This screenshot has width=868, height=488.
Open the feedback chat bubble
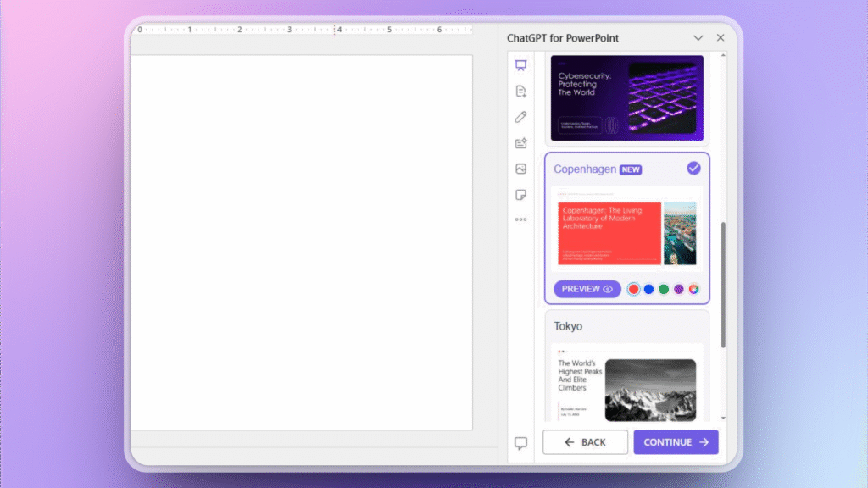[x=520, y=441]
